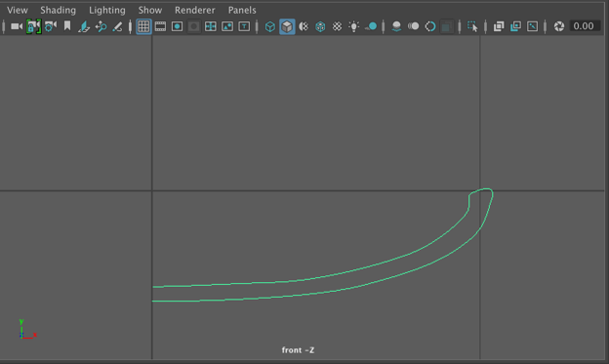Toggle Multisample Anti-aliasing icon
609x364 pixels.
coord(430,26)
